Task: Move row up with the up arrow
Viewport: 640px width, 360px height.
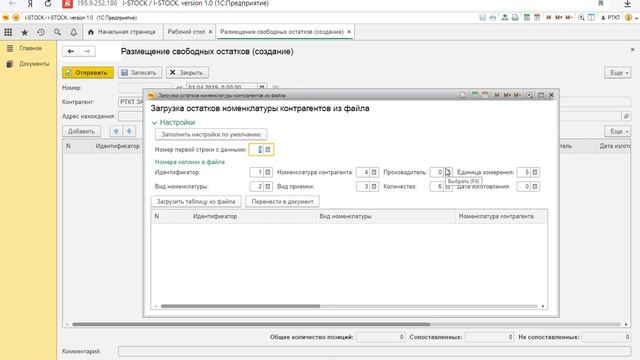Action: click(116, 131)
